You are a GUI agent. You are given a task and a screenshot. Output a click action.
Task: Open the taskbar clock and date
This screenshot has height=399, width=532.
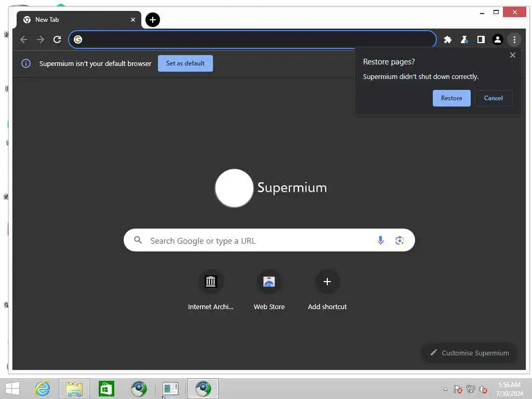pyautogui.click(x=509, y=389)
